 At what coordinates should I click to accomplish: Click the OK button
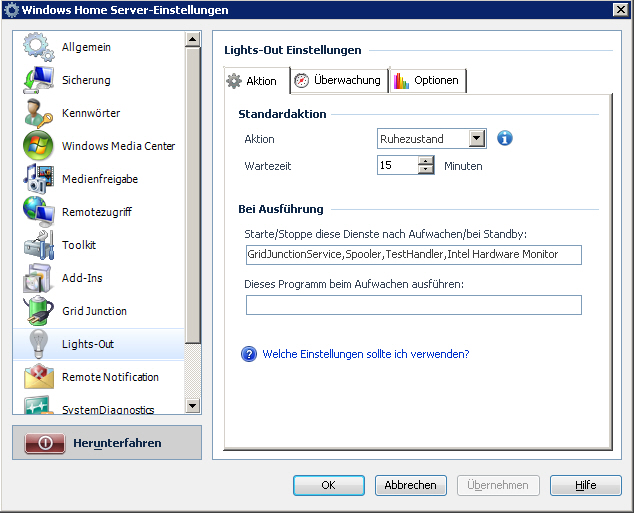pyautogui.click(x=329, y=485)
